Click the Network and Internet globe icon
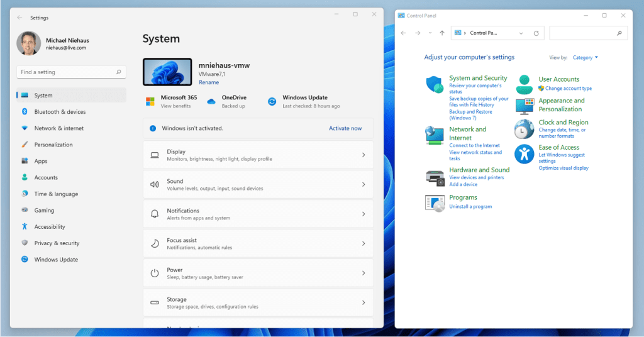This screenshot has height=337, width=644. click(x=435, y=135)
